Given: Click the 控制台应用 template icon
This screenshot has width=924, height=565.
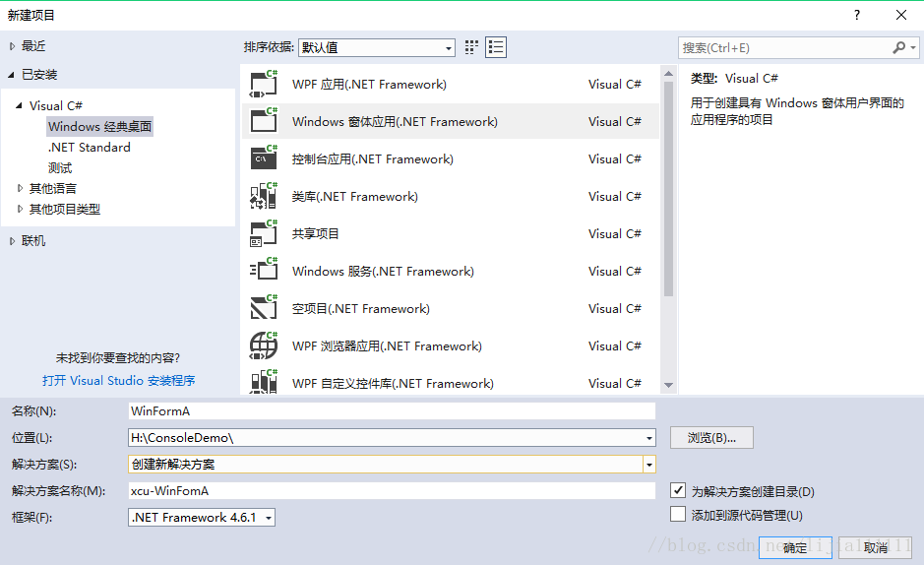Looking at the screenshot, I should click(x=264, y=158).
